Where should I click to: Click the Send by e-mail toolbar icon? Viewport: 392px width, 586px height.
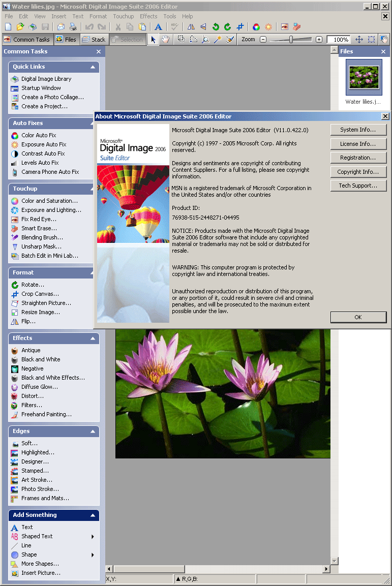pos(61,27)
